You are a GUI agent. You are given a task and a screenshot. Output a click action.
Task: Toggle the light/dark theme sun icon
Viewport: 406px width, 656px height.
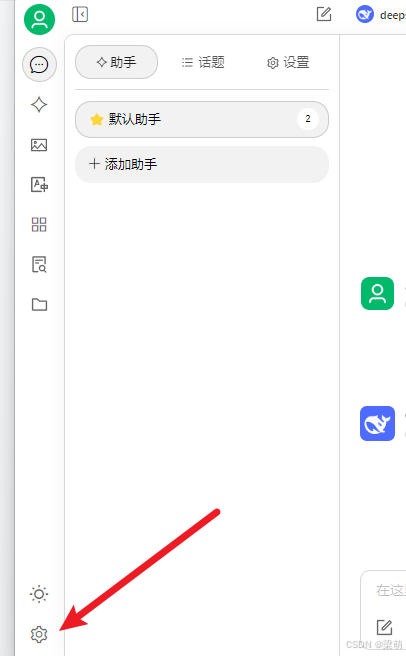[39, 594]
